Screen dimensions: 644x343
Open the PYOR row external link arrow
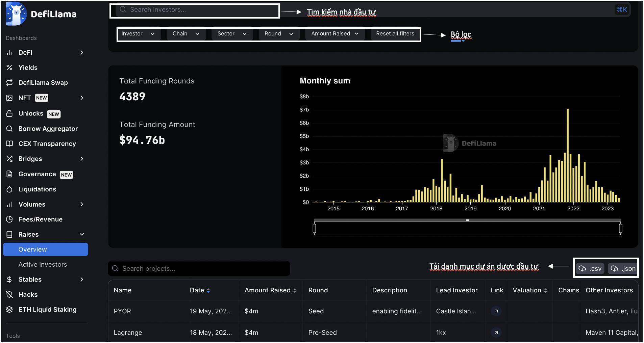pos(496,311)
